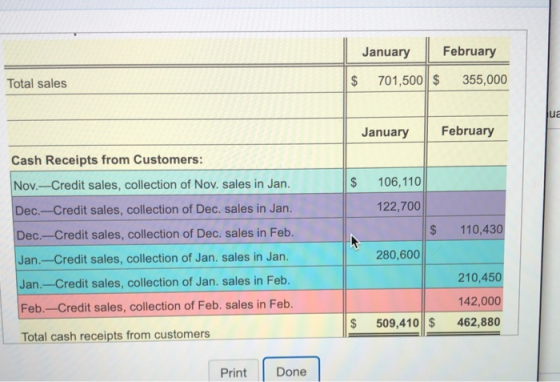Select January total cash receipts 509,410

[397, 323]
